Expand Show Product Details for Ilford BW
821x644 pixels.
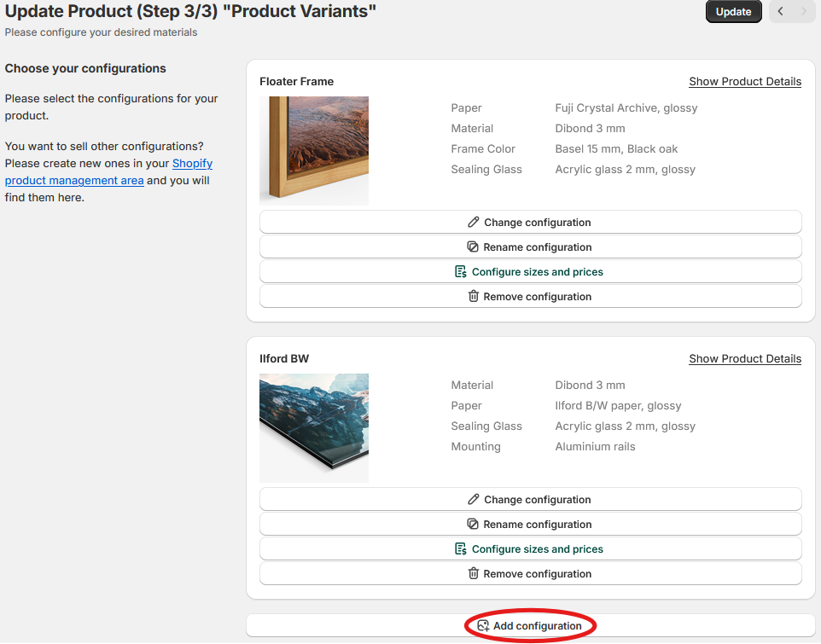coord(745,359)
